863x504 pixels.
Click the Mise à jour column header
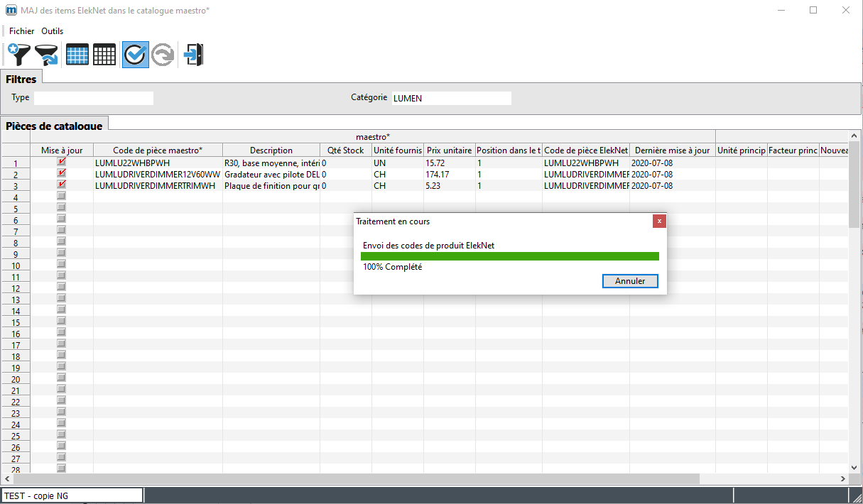[x=62, y=150]
